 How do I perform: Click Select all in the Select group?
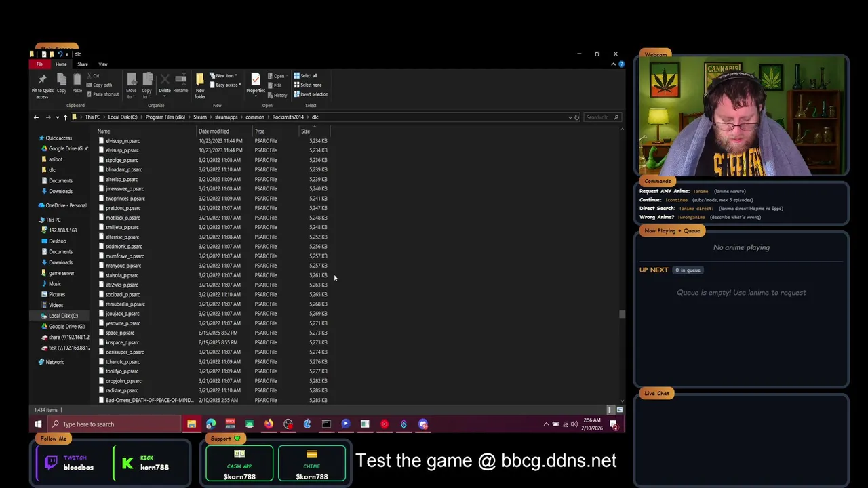pyautogui.click(x=306, y=75)
